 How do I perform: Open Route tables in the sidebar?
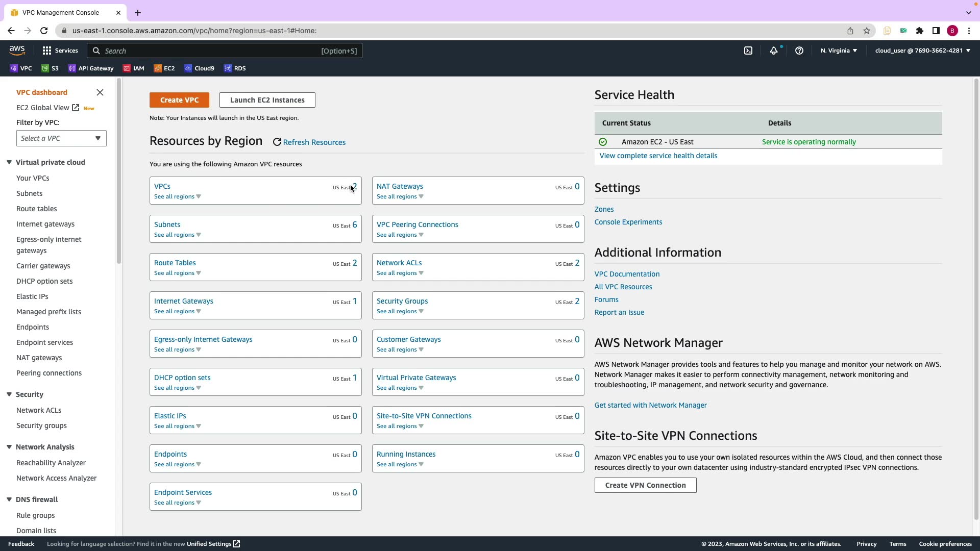pos(37,209)
